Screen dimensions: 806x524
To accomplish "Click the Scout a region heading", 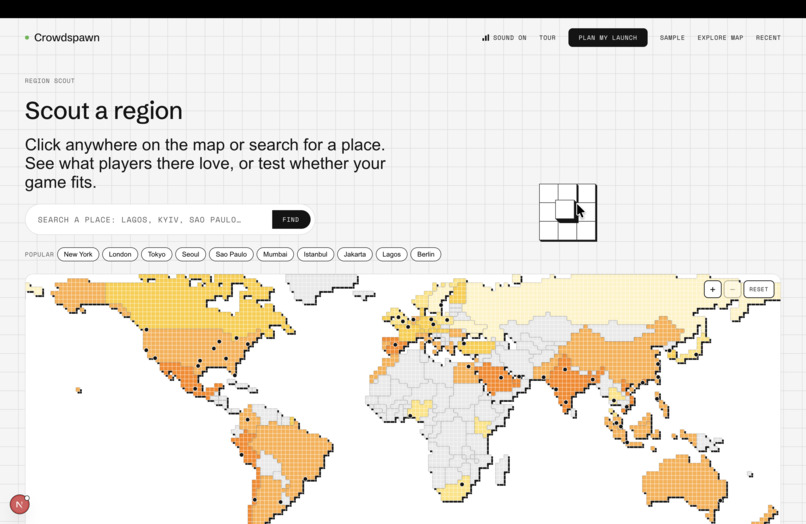I will tap(103, 111).
